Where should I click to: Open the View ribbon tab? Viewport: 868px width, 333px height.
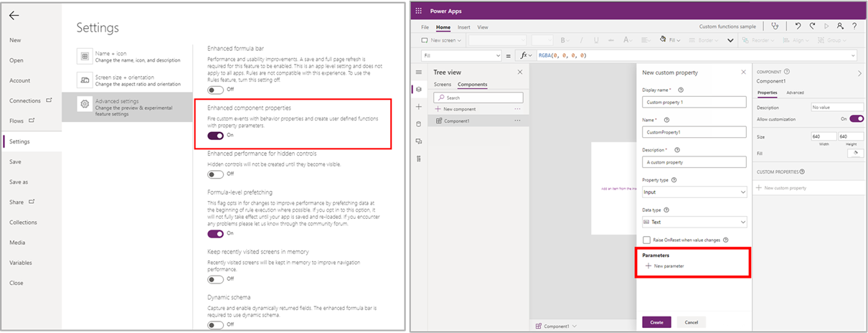tap(483, 27)
